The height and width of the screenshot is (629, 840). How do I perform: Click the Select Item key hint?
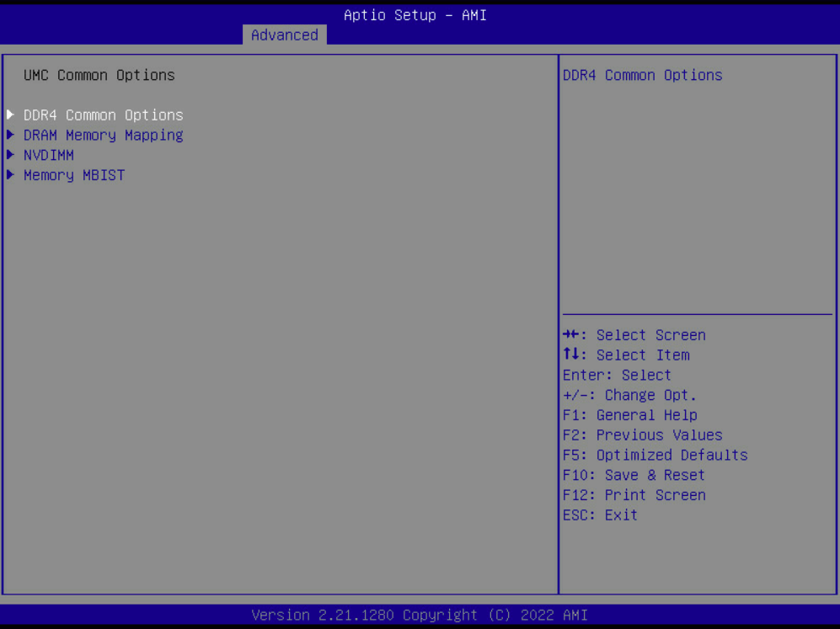[626, 354]
